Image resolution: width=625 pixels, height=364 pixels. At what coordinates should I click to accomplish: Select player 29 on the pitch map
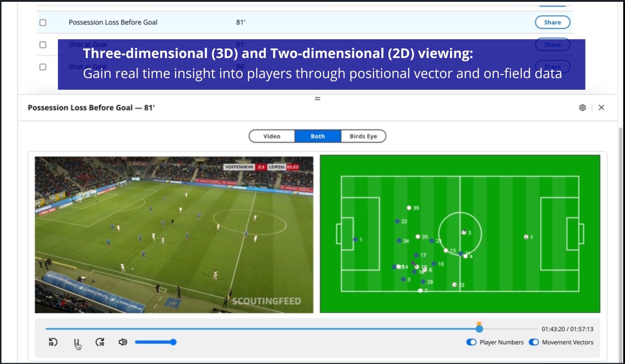coord(423,282)
